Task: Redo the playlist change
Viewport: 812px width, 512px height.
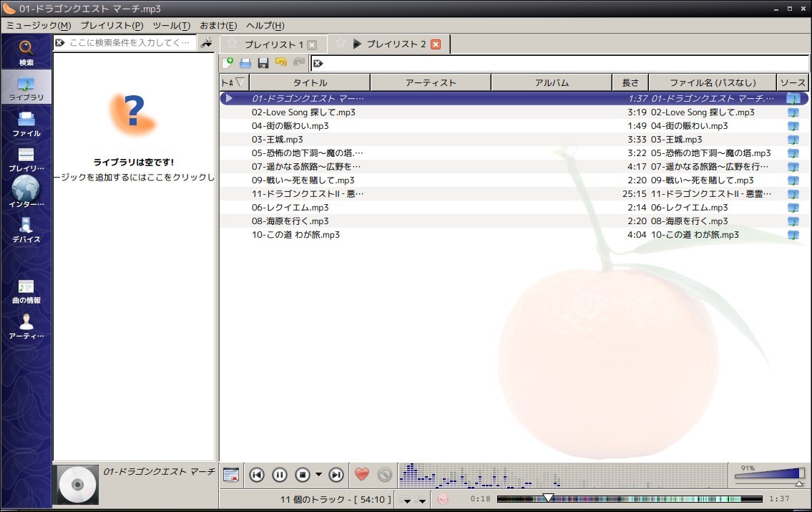Action: 299,63
